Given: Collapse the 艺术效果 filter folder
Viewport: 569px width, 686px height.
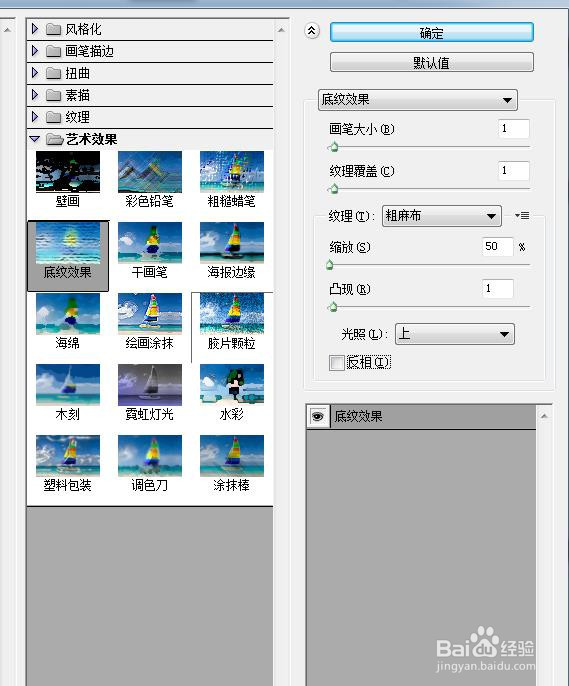Looking at the screenshot, I should (35, 140).
